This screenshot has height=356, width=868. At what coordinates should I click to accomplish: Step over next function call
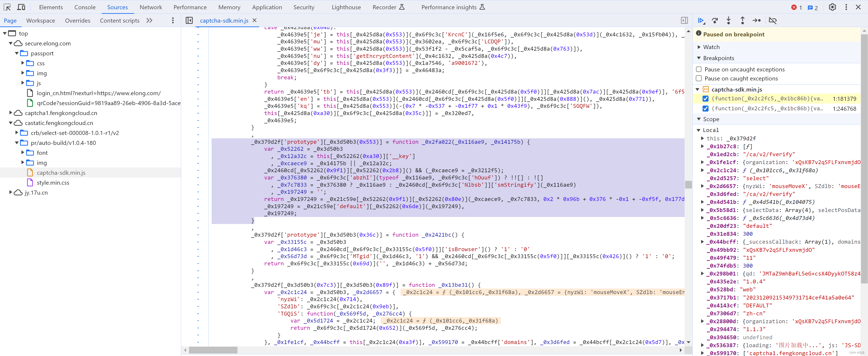tap(715, 21)
